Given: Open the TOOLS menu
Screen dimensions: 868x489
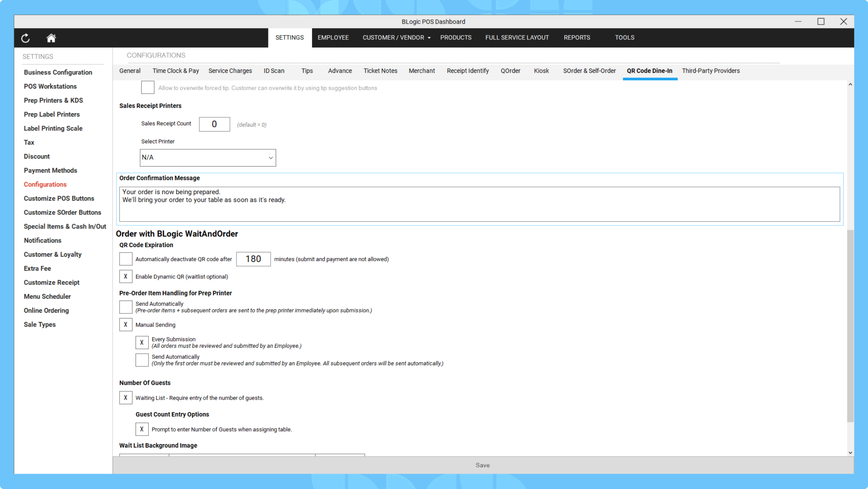Looking at the screenshot, I should click(625, 38).
